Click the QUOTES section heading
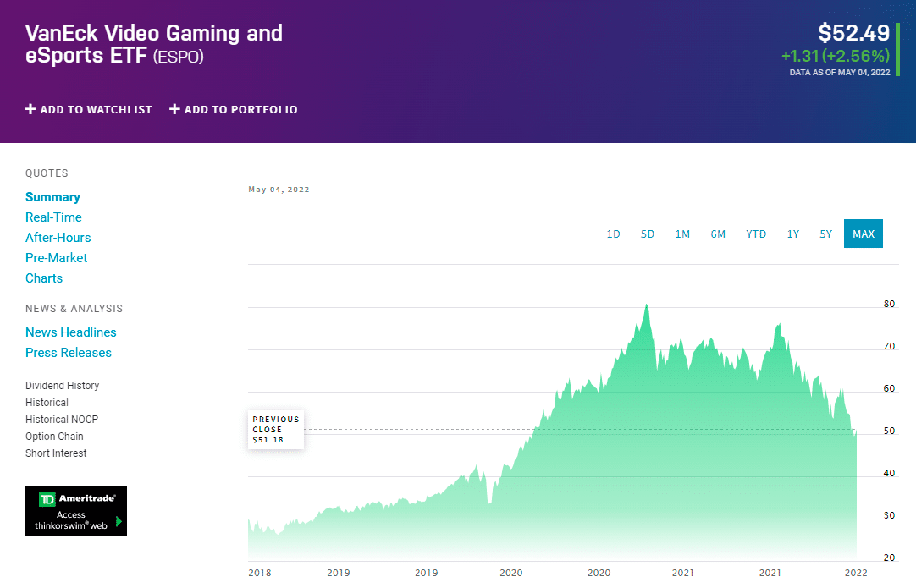The image size is (916, 588). tap(47, 173)
